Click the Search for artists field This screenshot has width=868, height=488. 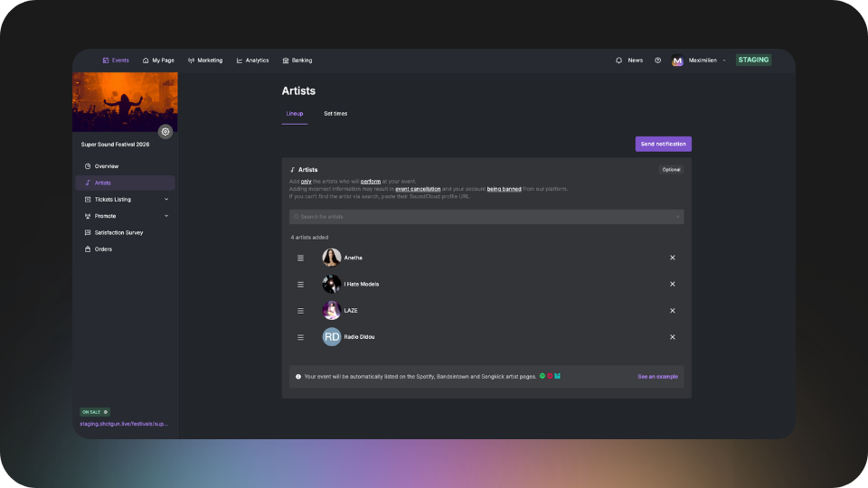tap(486, 217)
